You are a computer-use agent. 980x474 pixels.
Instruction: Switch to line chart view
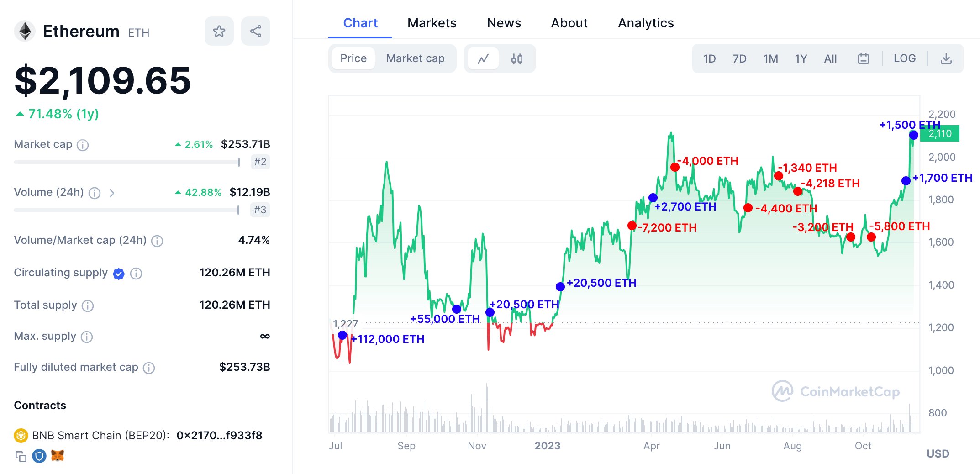483,58
